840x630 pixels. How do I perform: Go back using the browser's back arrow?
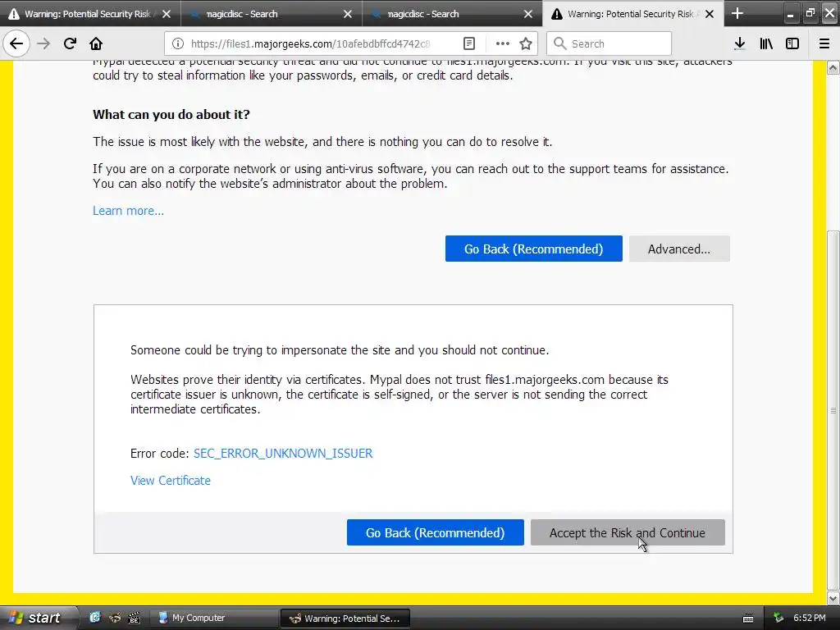pos(16,43)
